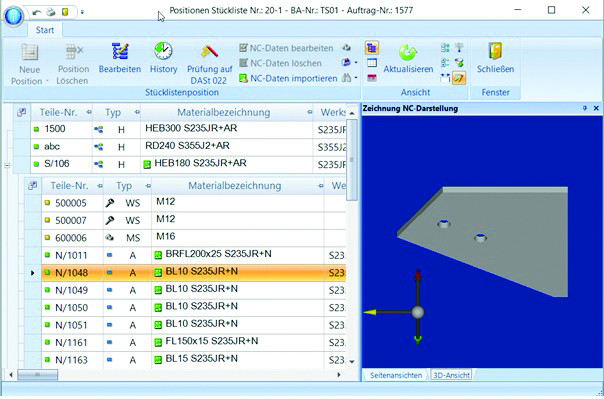
Task: Run Prüfung auf DASt 022
Action: [210, 64]
